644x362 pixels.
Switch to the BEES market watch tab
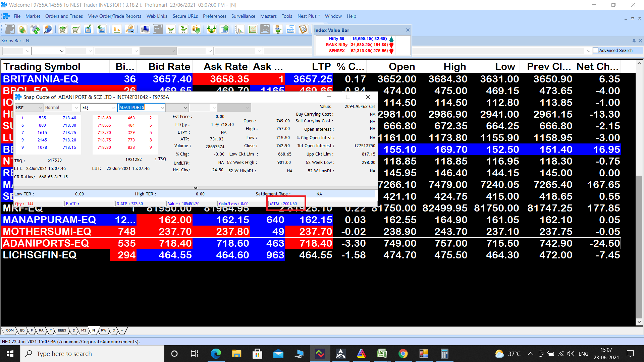click(62, 330)
